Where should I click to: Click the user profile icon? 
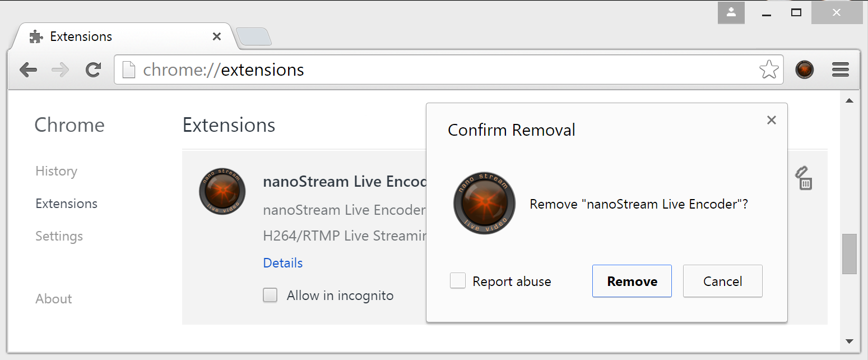point(731,12)
